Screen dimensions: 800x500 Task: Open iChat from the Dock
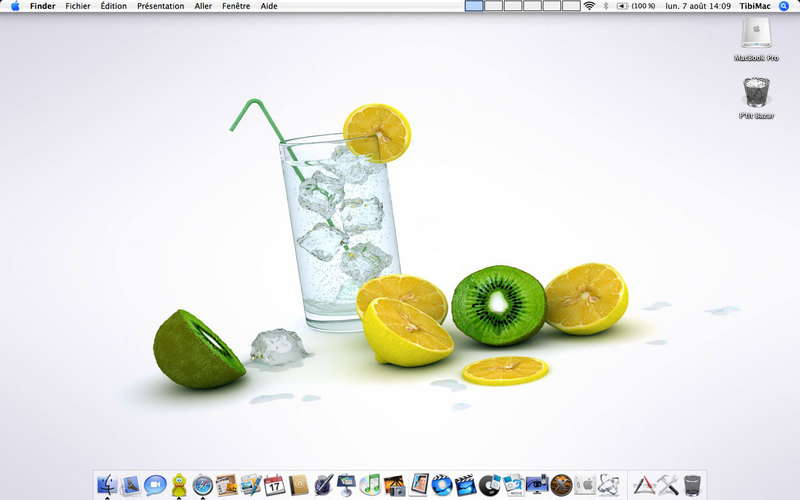155,485
